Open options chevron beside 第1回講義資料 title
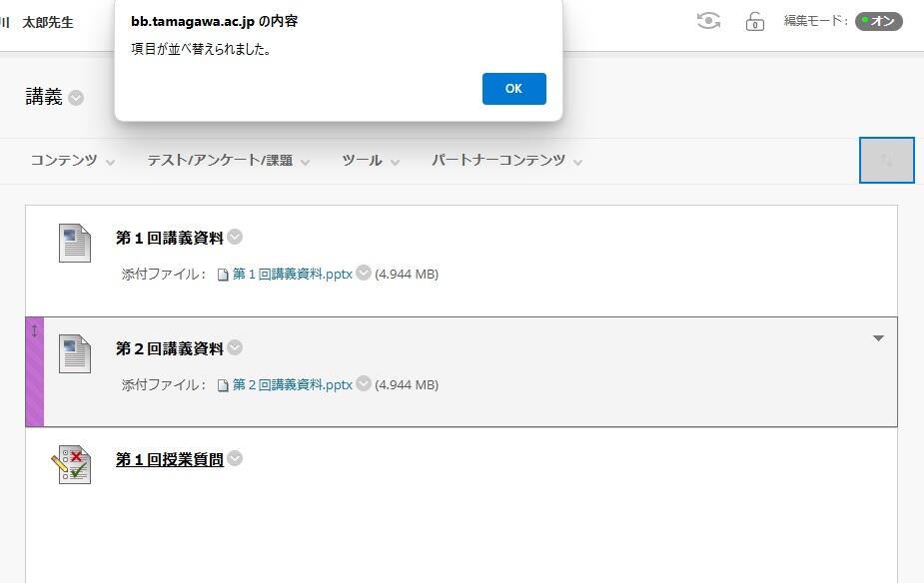Screen dimensions: 924x583 [x=235, y=237]
